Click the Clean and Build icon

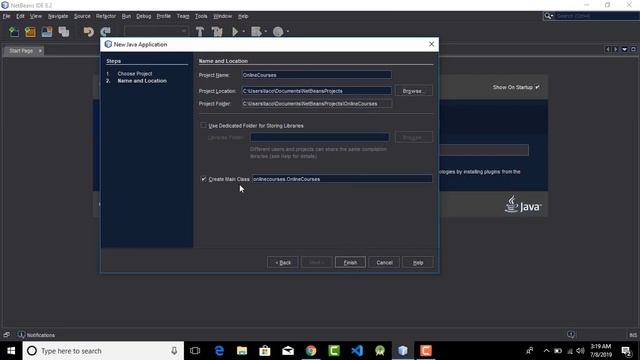pos(217,31)
